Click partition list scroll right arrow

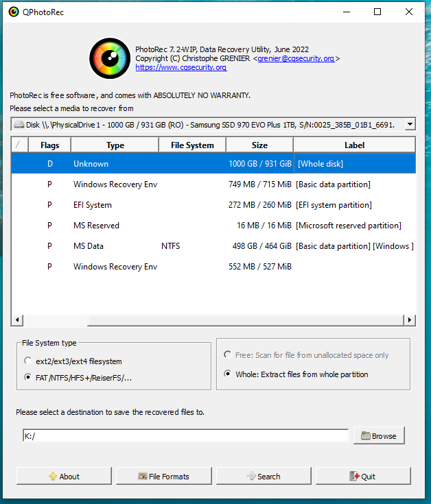coord(410,320)
